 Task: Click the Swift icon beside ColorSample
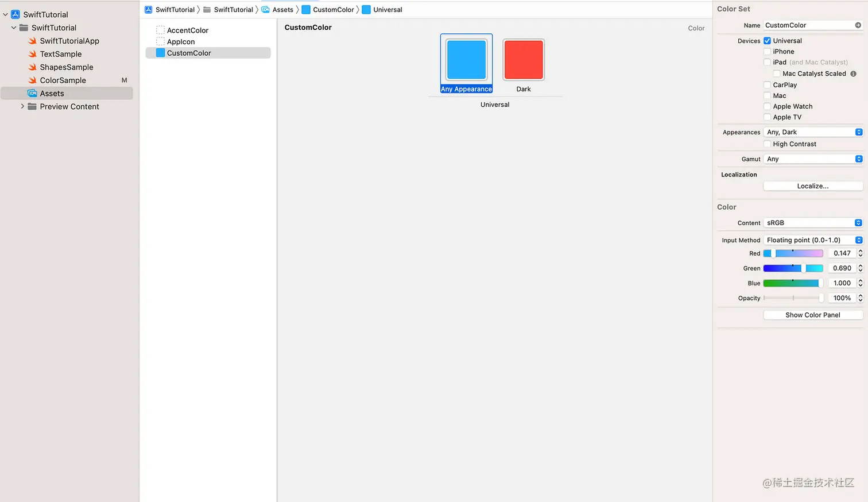33,80
